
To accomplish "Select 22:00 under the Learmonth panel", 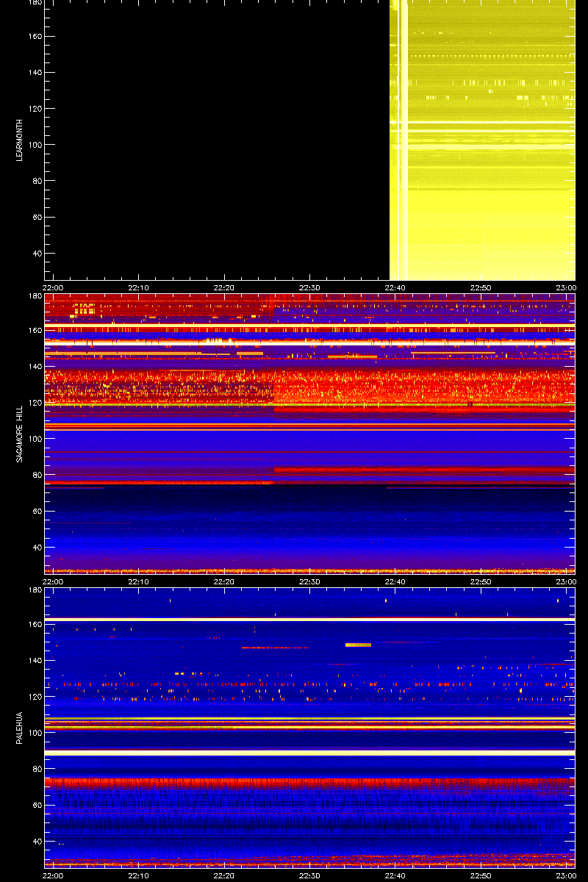I will 53,287.
